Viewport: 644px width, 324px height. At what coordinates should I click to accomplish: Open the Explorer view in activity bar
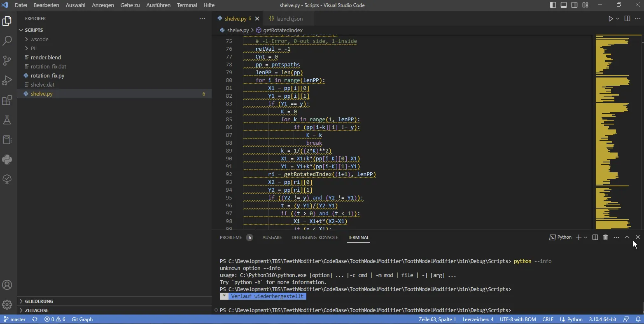tap(7, 21)
